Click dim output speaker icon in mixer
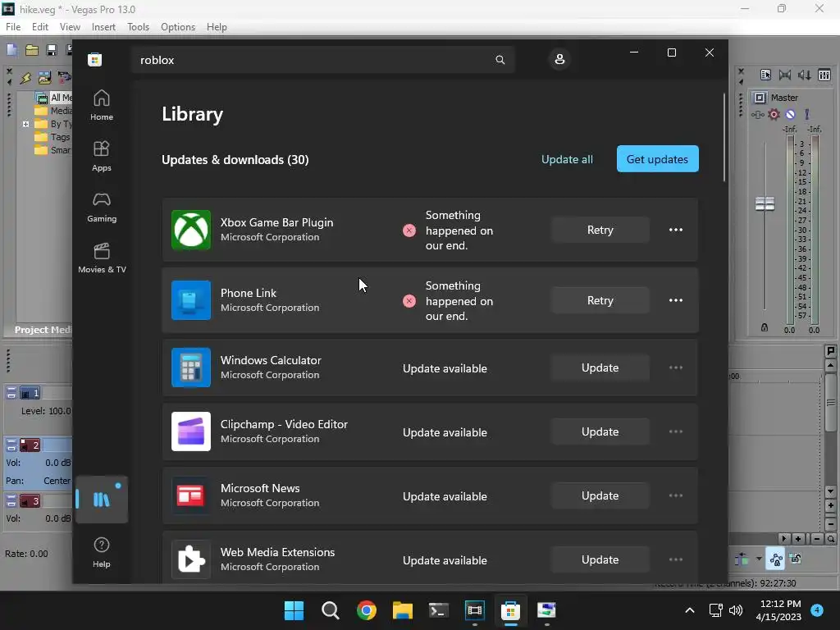The height and width of the screenshot is (630, 840). 804,75
